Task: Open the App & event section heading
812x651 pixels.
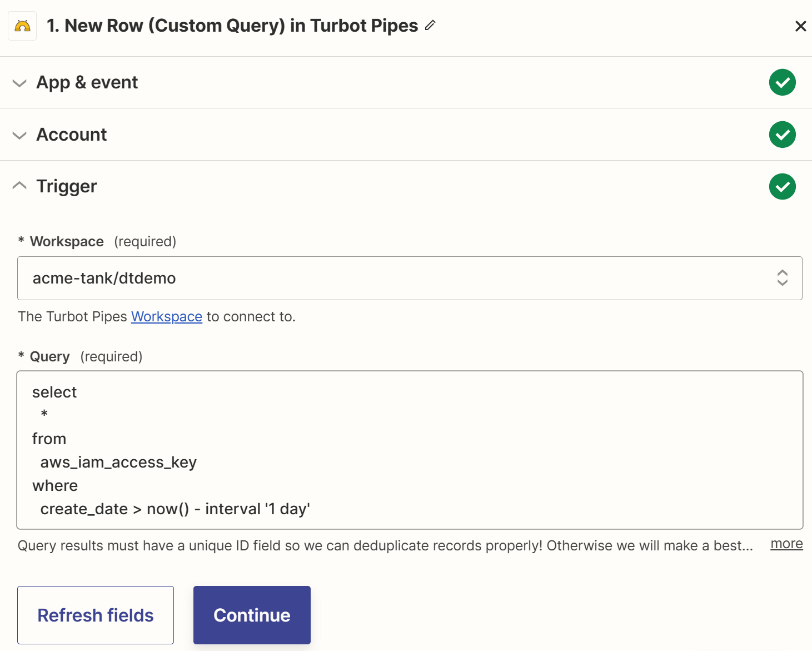Action: (87, 82)
